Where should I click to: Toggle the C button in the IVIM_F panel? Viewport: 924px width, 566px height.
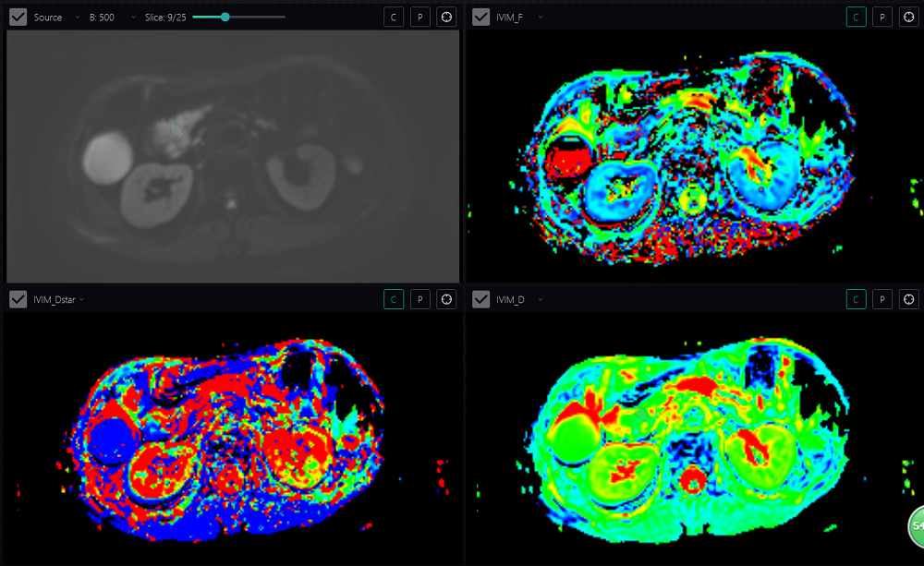[856, 18]
